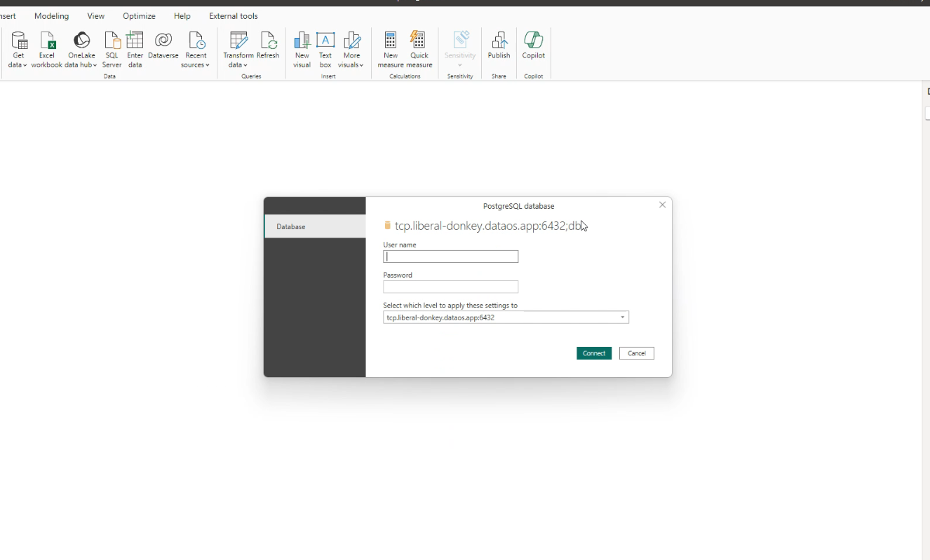Click the Sensitivity label button
The image size is (930, 560).
point(460,50)
